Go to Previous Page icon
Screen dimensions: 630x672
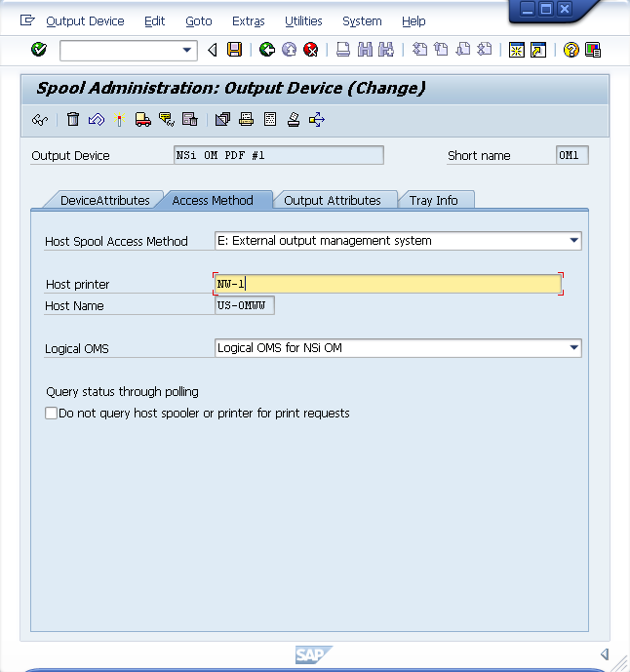[441, 50]
